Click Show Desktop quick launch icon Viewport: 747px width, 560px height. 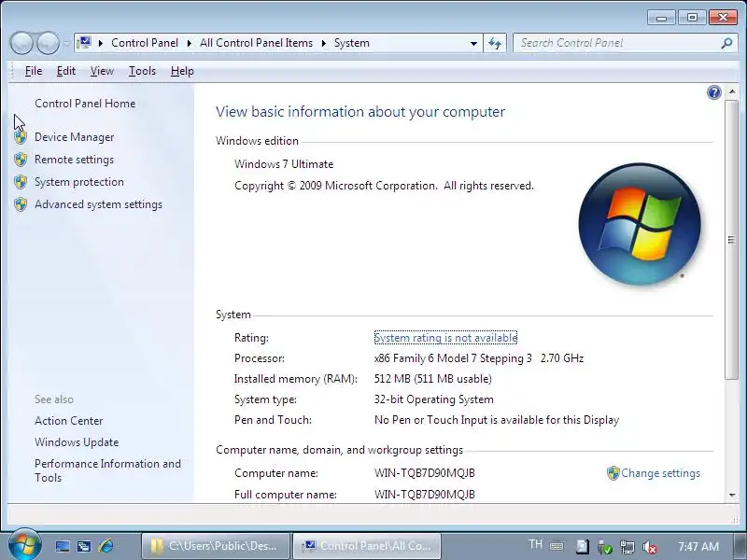pos(63,546)
